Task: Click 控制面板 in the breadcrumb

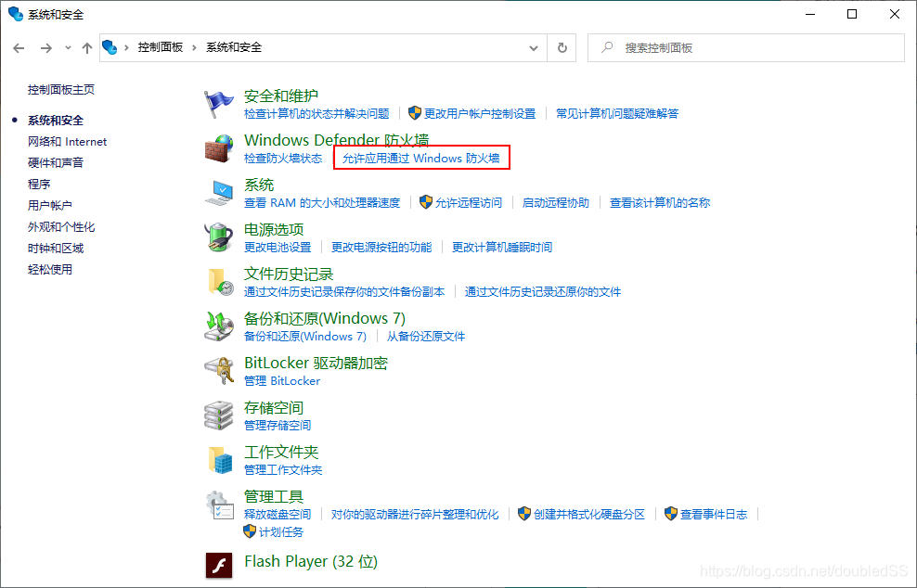Action: click(x=161, y=47)
